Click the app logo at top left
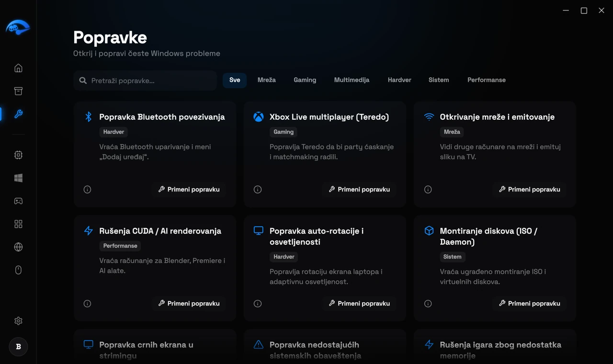The image size is (613, 364). point(18,27)
